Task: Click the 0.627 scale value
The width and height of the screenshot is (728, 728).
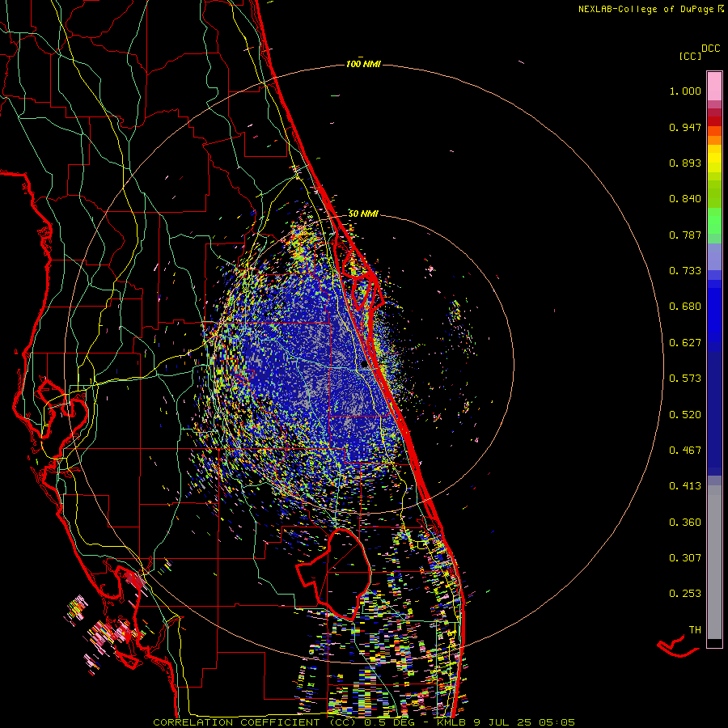Action: [x=685, y=343]
